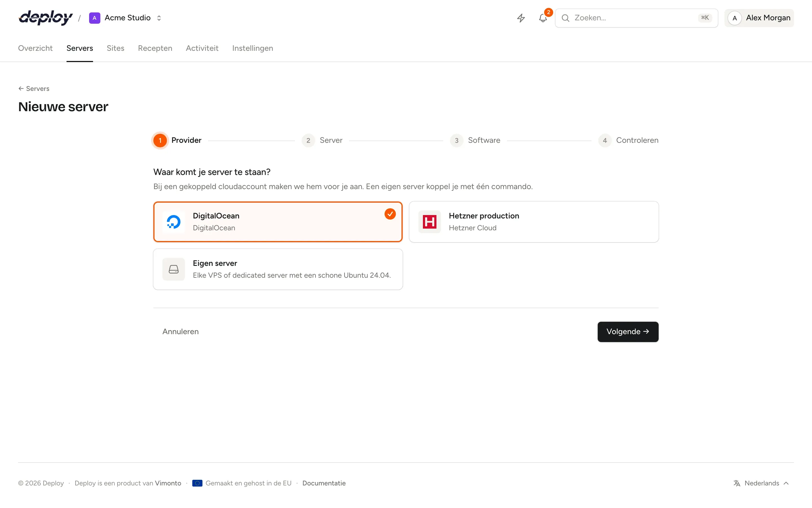Click Annuleren to cancel
The image size is (812, 508).
[x=180, y=332]
